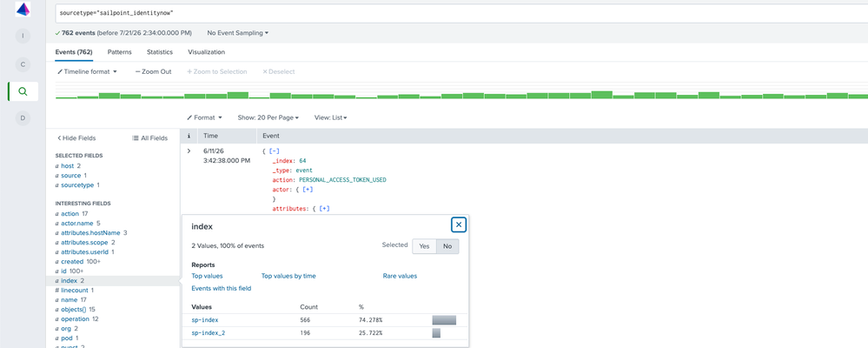Open All Fields
Image resolution: width=868 pixels, height=348 pixels.
150,138
